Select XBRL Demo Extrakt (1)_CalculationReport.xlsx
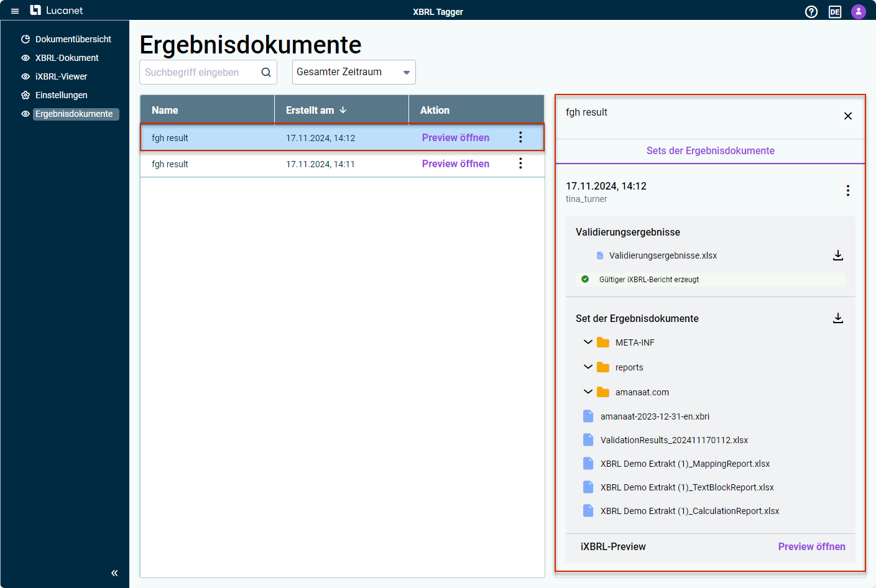 (689, 511)
